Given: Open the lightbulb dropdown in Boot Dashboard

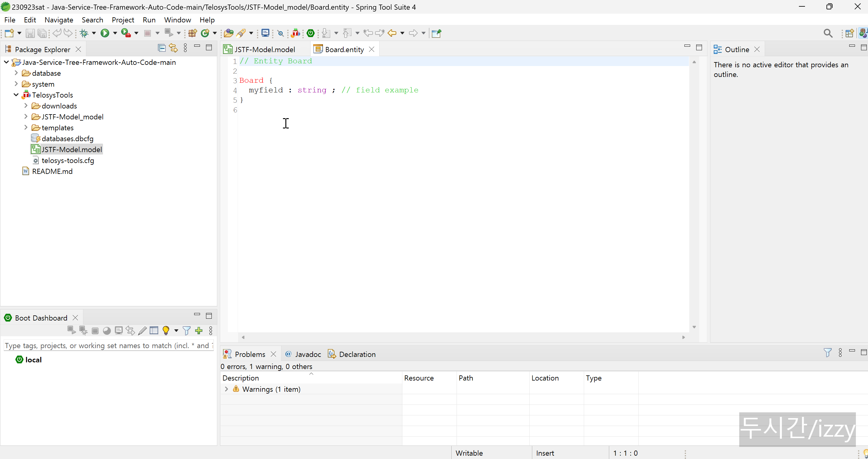Looking at the screenshot, I should pos(176,331).
